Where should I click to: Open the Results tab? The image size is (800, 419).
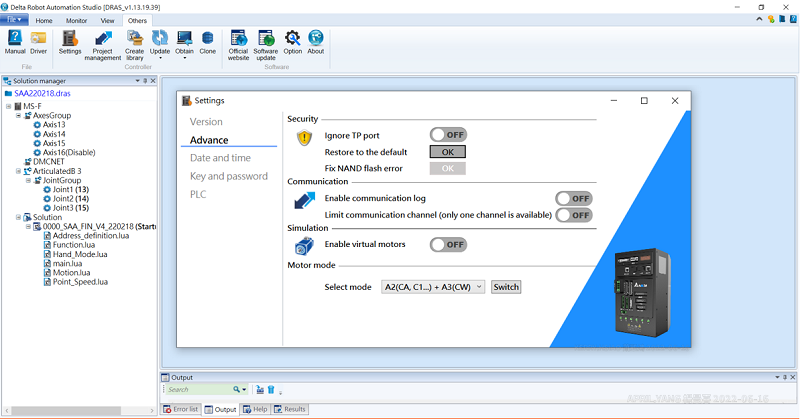click(289, 409)
